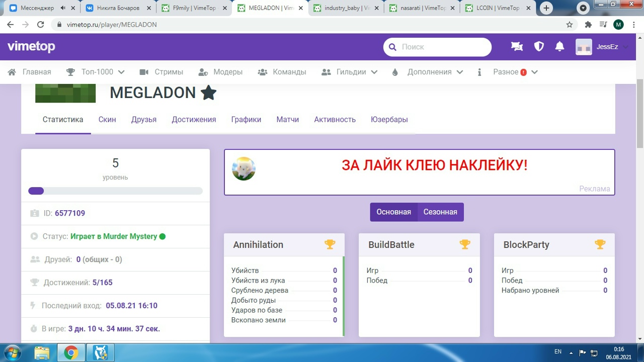Click the level progress bar
644x362 pixels.
[115, 191]
